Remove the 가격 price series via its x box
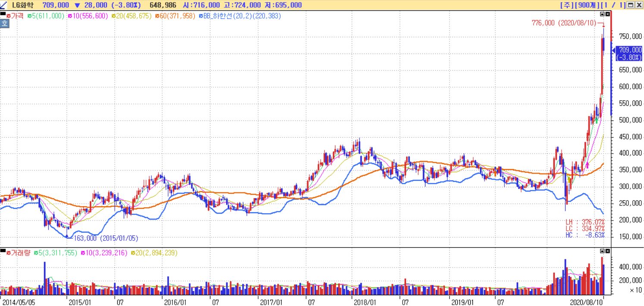The height and width of the screenshot is (306, 644). pos(9,16)
